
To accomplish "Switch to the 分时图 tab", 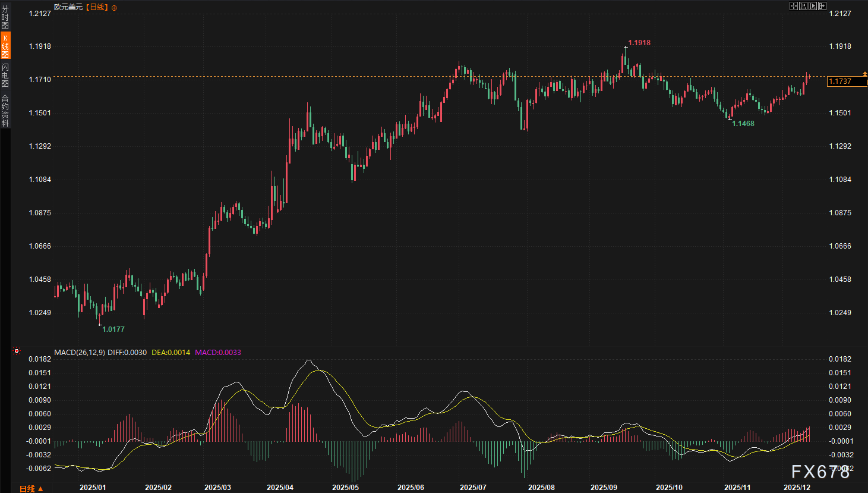I will pyautogui.click(x=5, y=18).
